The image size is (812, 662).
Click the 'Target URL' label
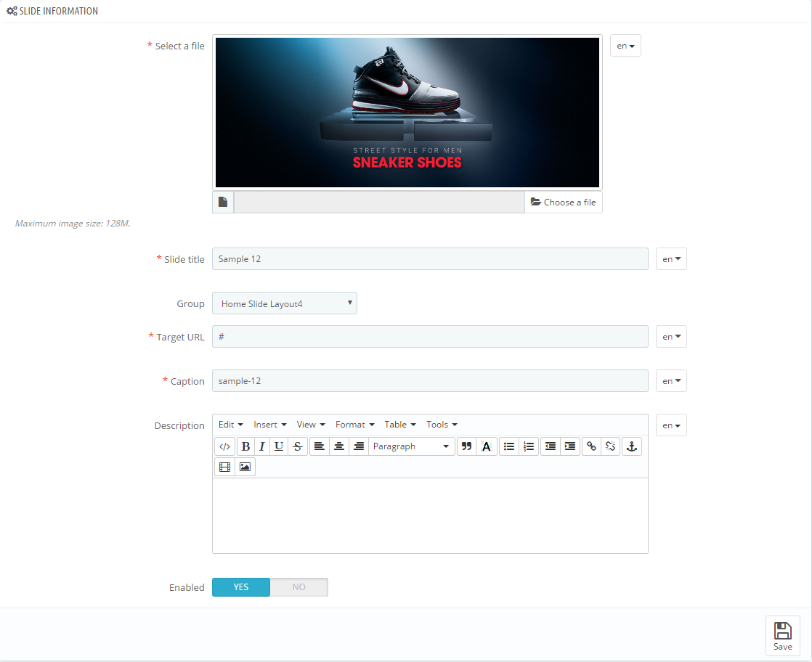point(180,337)
